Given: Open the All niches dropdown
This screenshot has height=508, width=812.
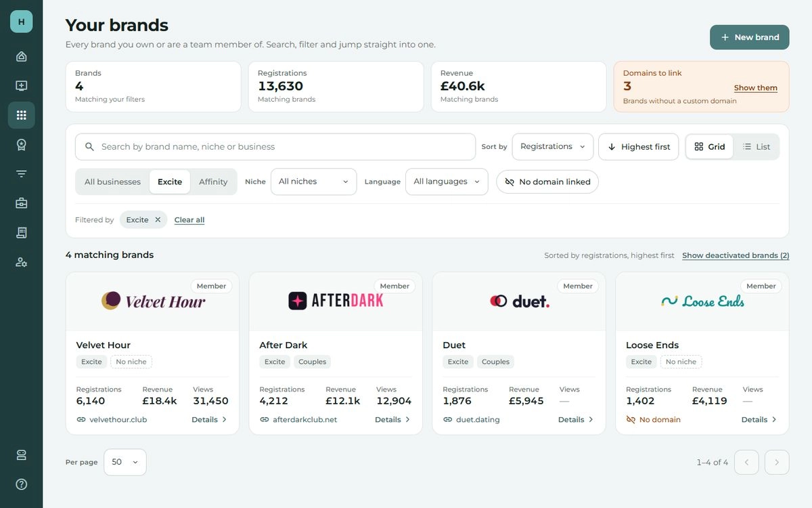Looking at the screenshot, I should click(314, 182).
